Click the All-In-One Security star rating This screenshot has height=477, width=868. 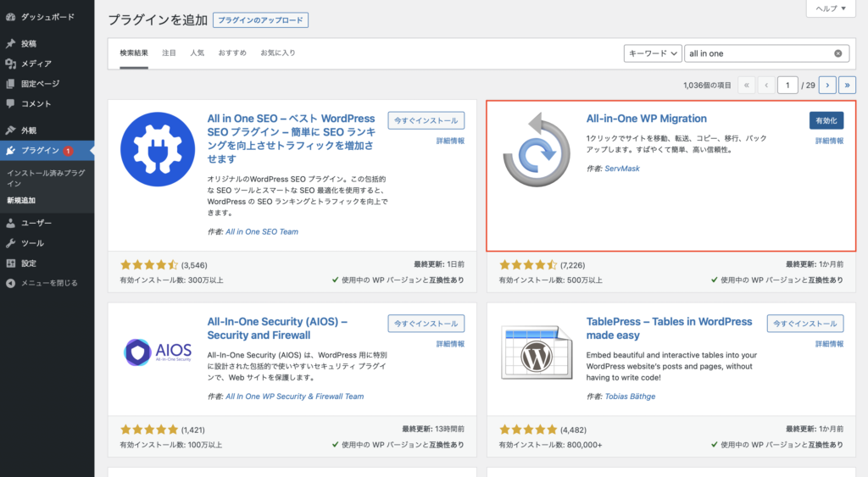[149, 430]
